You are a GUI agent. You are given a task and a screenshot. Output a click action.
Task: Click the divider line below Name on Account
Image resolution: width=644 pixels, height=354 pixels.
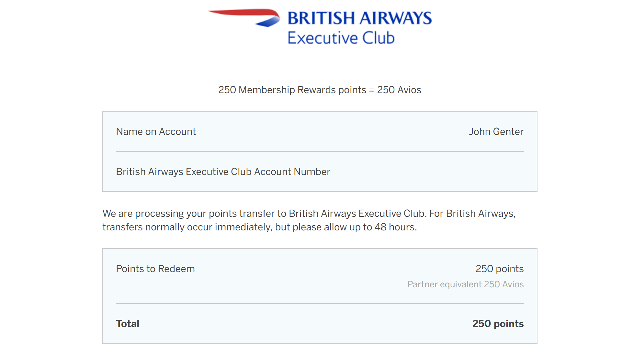[320, 151]
